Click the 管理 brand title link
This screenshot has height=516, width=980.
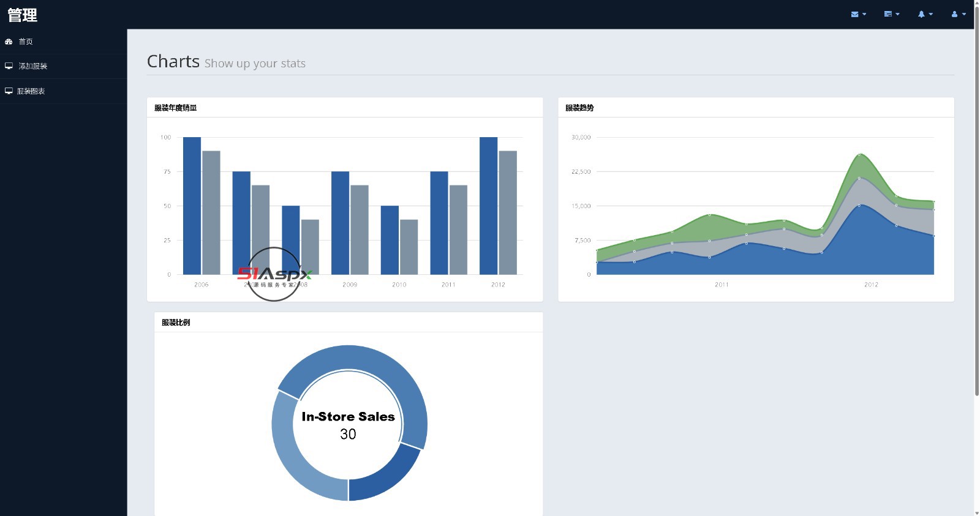pyautogui.click(x=23, y=15)
